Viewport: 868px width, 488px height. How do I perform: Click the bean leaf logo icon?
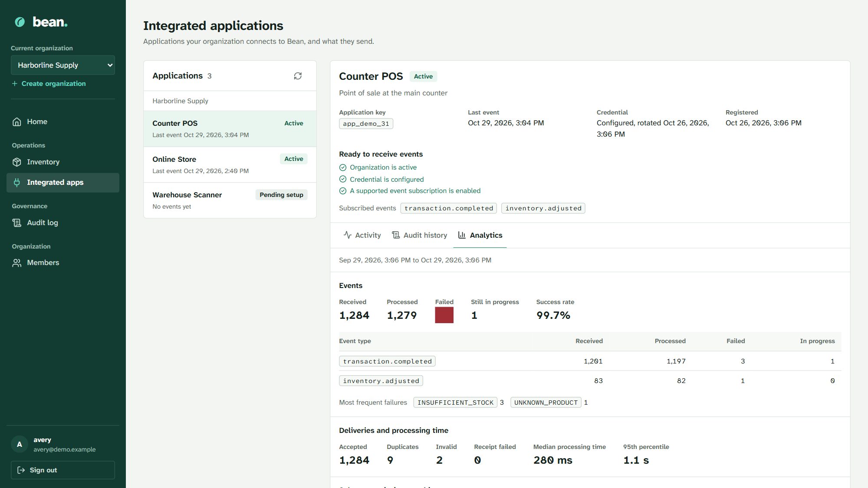[x=20, y=22]
